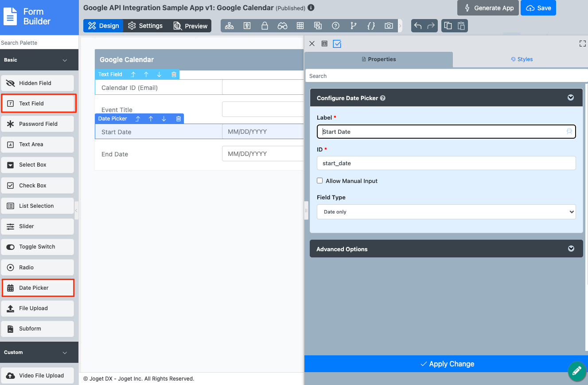Click the camera screenshot icon

pyautogui.click(x=389, y=26)
